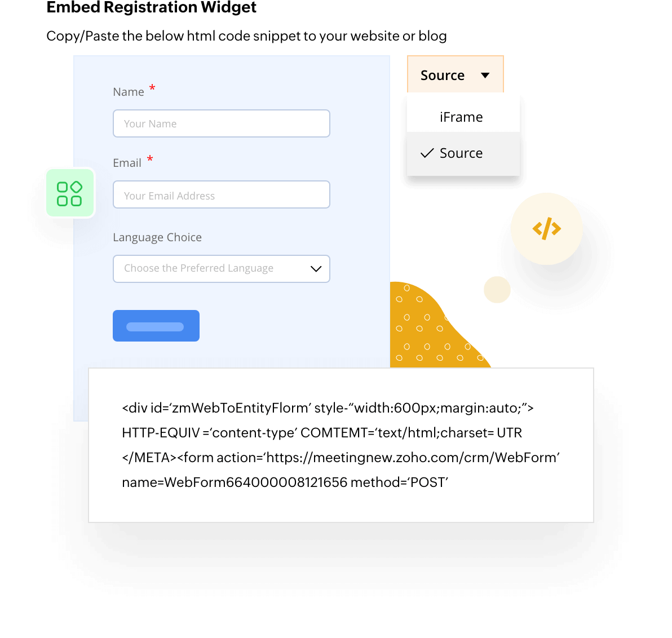The image size is (672, 638).
Task: Click the green widgets grid icon
Action: pos(69,193)
